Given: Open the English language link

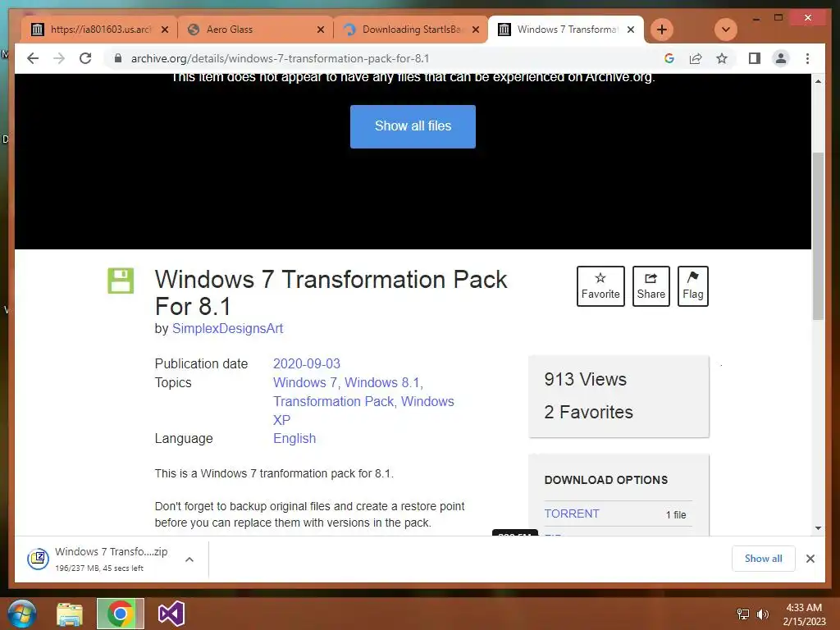Looking at the screenshot, I should pyautogui.click(x=294, y=438).
